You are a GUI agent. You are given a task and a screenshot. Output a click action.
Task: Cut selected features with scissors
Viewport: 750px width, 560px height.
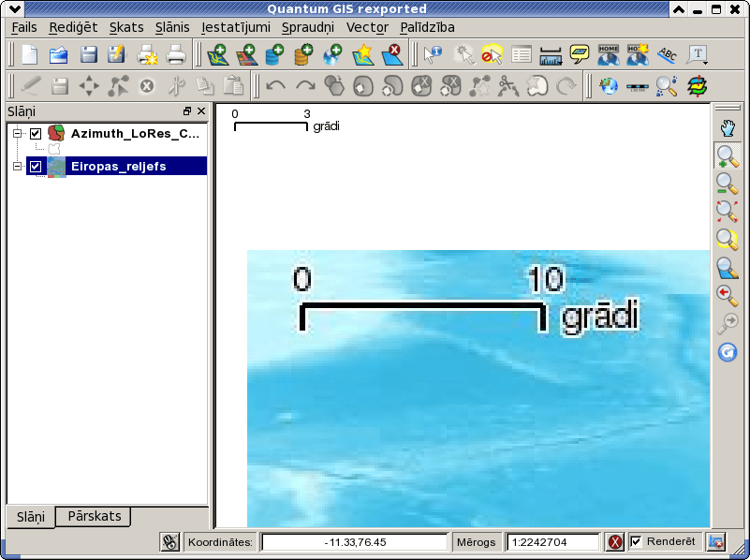177,86
